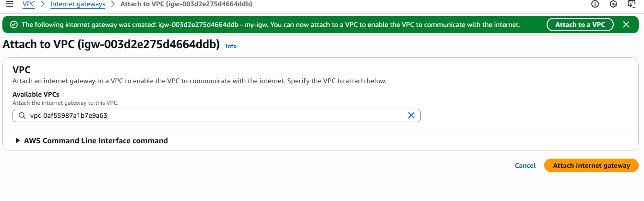Click the Available VPCs field label
This screenshot has width=644, height=201.
click(x=36, y=94)
